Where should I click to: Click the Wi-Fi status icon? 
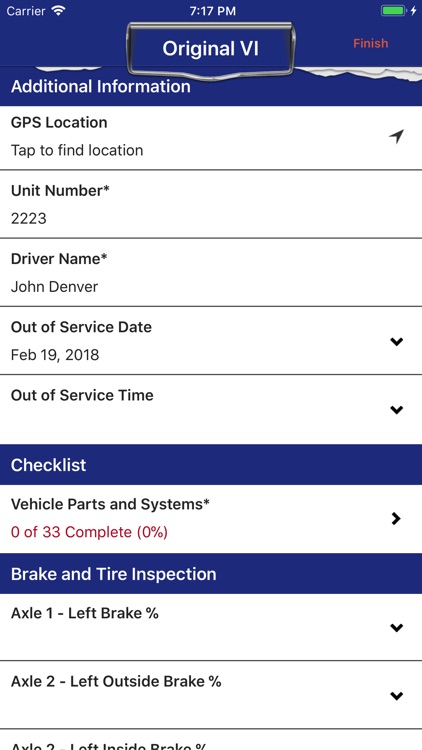pyautogui.click(x=59, y=11)
